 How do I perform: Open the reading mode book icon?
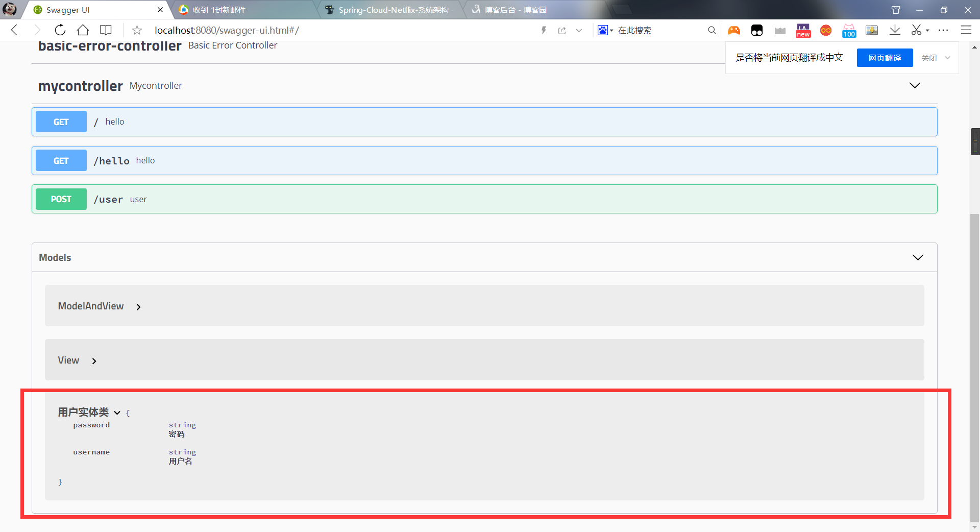click(x=106, y=30)
